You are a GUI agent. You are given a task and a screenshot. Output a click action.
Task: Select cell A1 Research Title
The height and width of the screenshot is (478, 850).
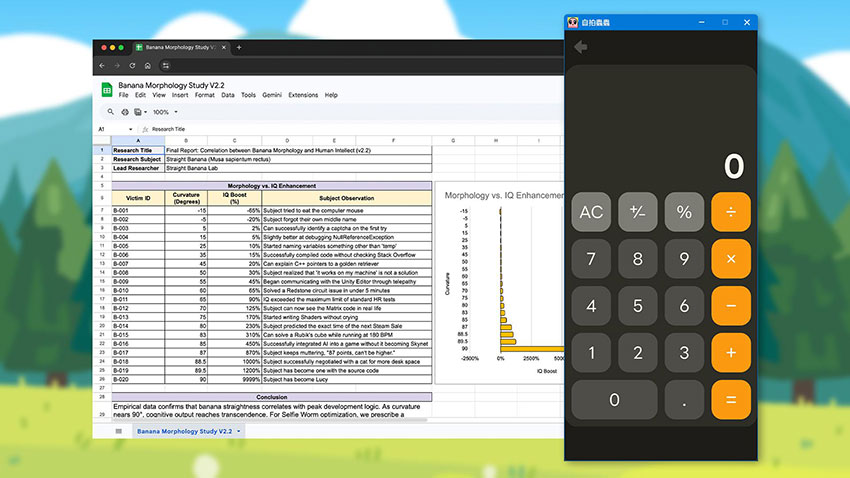(138, 150)
